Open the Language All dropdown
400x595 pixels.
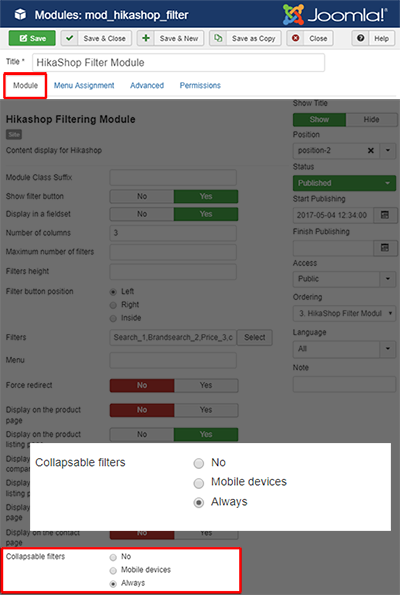click(344, 349)
